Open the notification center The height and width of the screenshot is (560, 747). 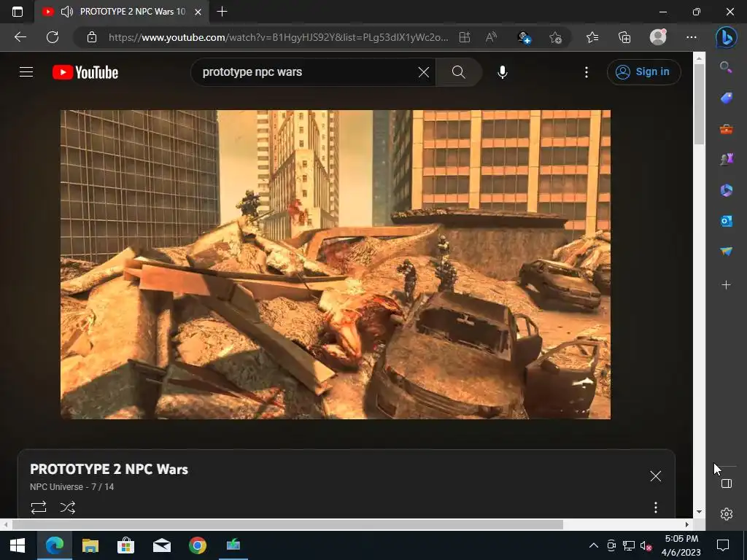[x=723, y=545]
